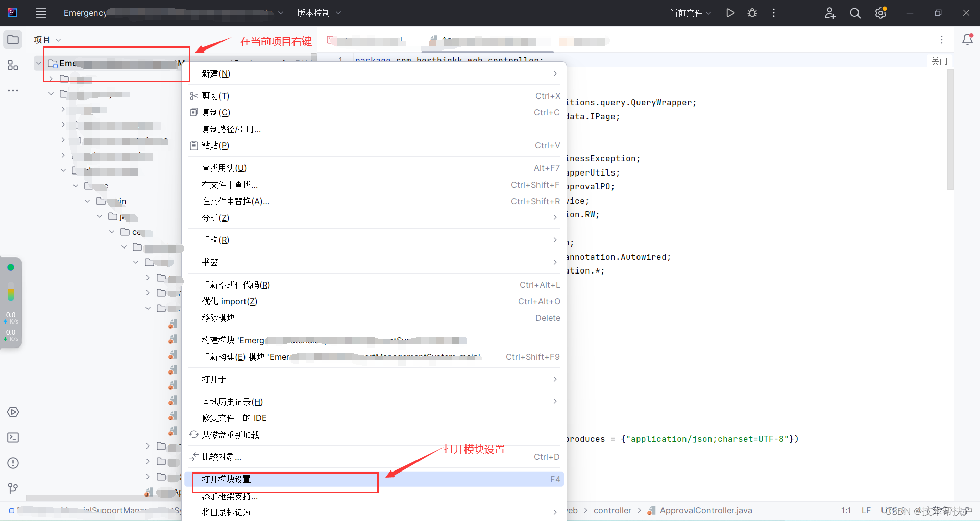
Task: Open the Services tool window icon
Action: (13, 412)
